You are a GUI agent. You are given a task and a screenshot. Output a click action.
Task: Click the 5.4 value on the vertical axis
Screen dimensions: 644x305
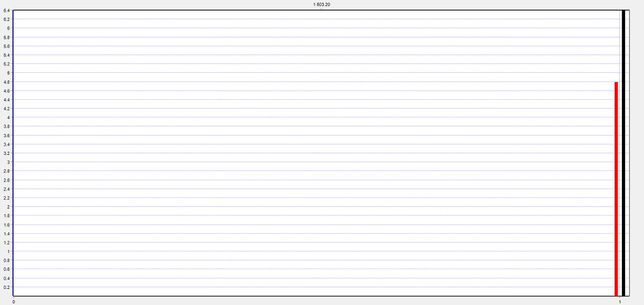(x=6, y=55)
